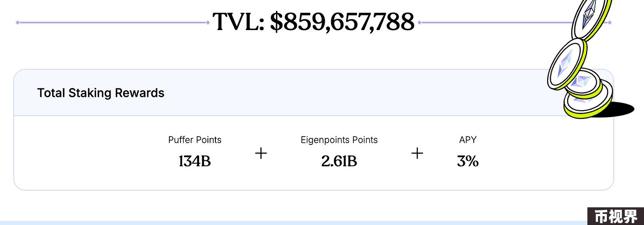Click the diamond marker right of TVL amount
The width and height of the screenshot is (644, 225).
[420, 22]
